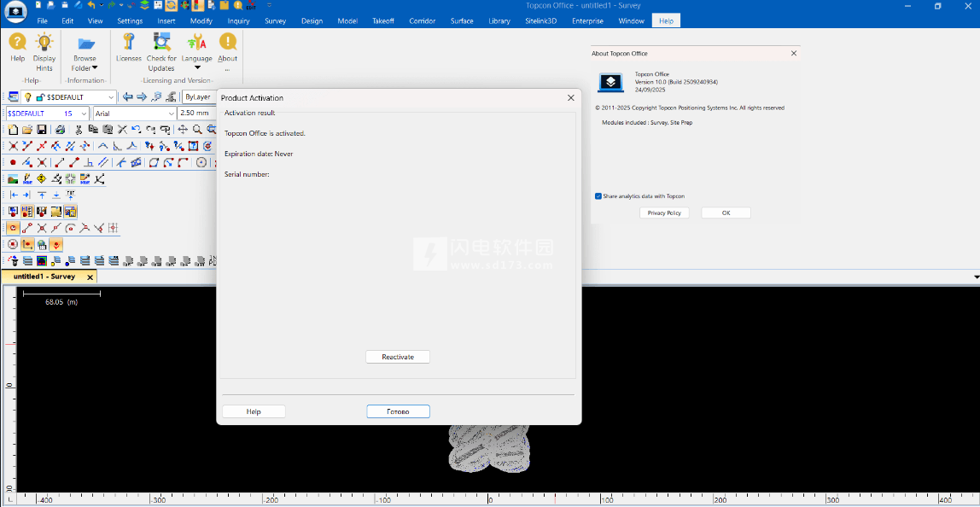Switch to the untitled1 - Survey tab
The height and width of the screenshot is (507, 980).
point(44,277)
